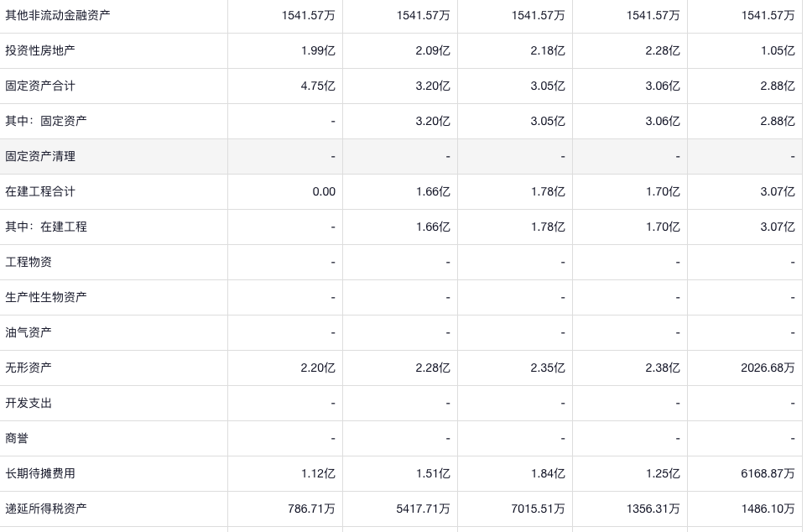Click the 其他非流动金融资产 row label
807x532 pixels.
58,15
